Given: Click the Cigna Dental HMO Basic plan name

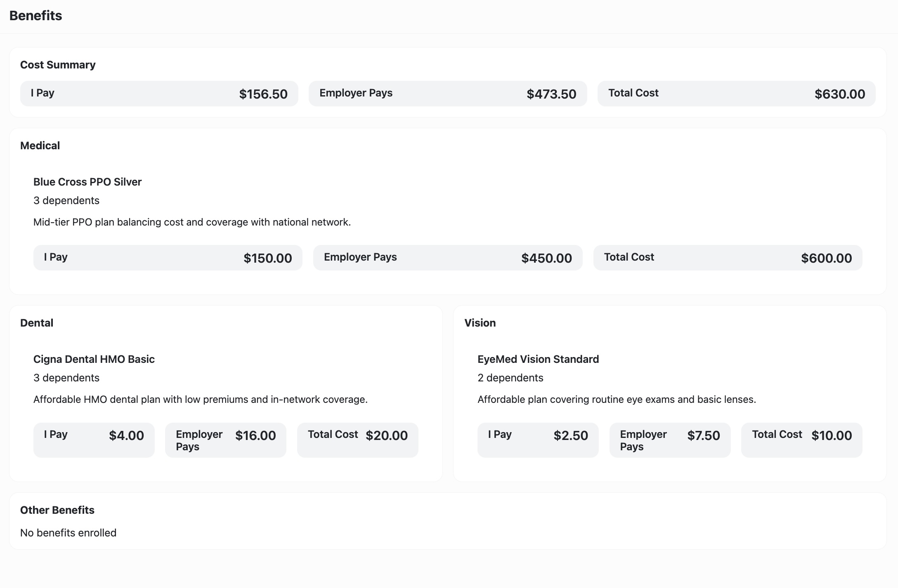Looking at the screenshot, I should [94, 359].
